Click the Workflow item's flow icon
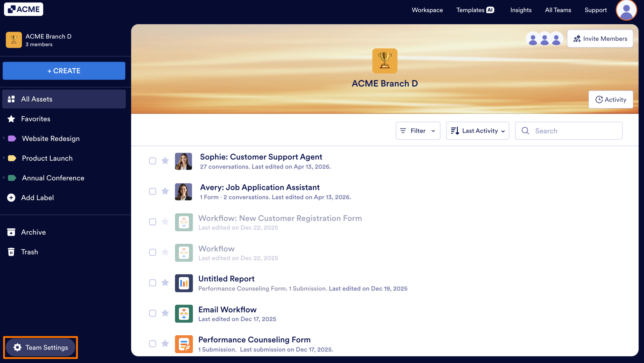The width and height of the screenshot is (644, 363). (x=184, y=253)
